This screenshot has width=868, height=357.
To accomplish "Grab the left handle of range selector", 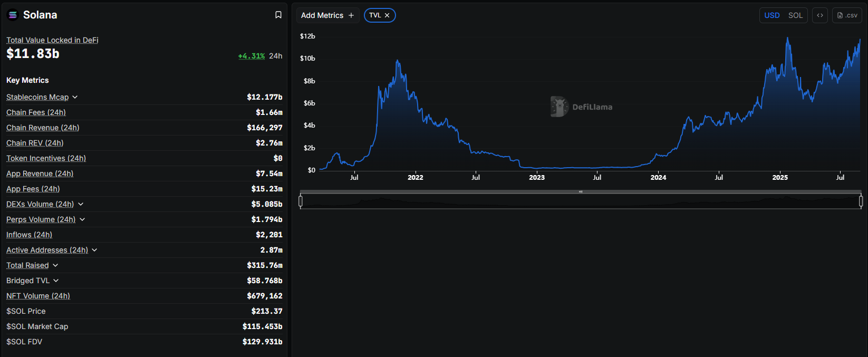I will point(301,201).
